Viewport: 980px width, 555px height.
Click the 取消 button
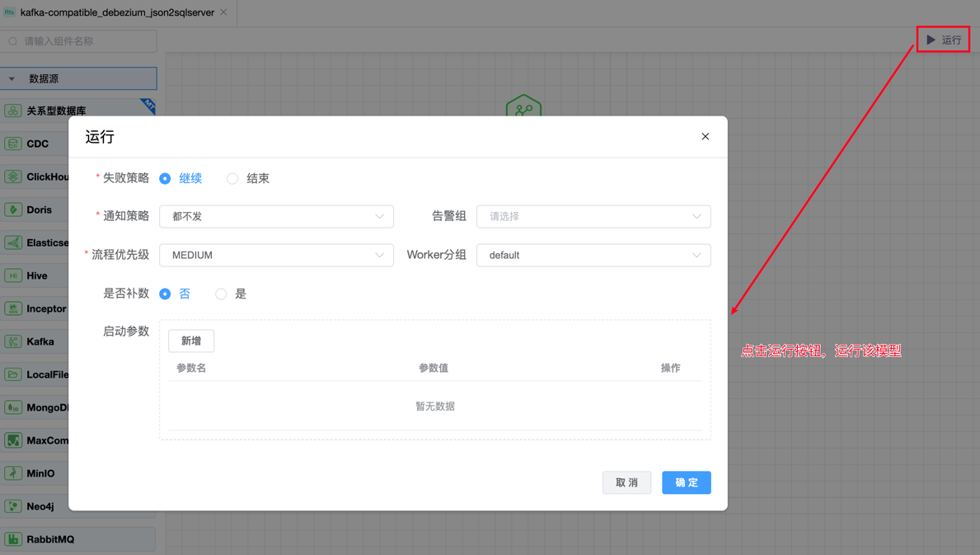click(626, 482)
